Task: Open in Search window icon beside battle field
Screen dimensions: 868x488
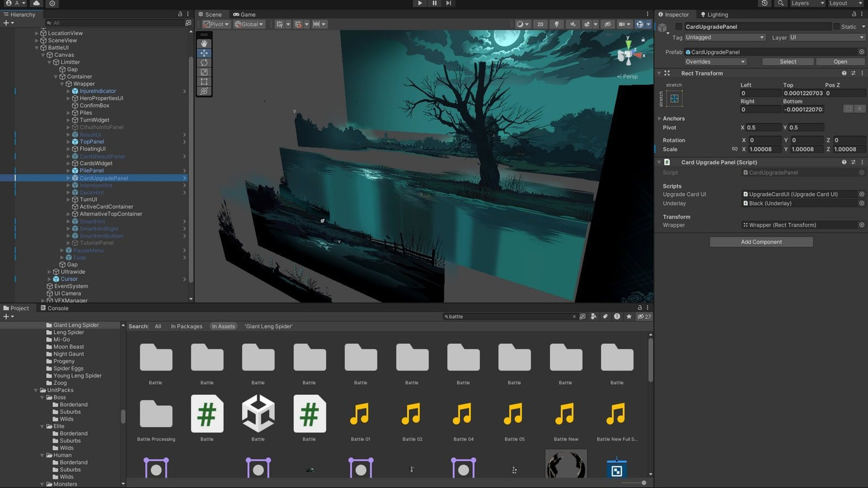Action: pyautogui.click(x=582, y=317)
